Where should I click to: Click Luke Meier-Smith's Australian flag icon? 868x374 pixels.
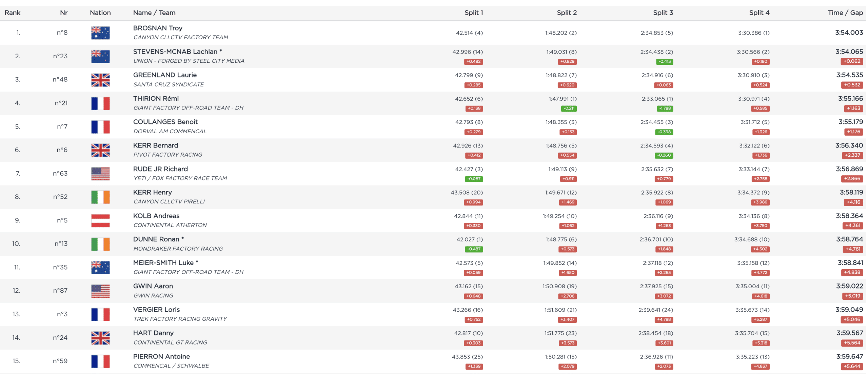[100, 268]
